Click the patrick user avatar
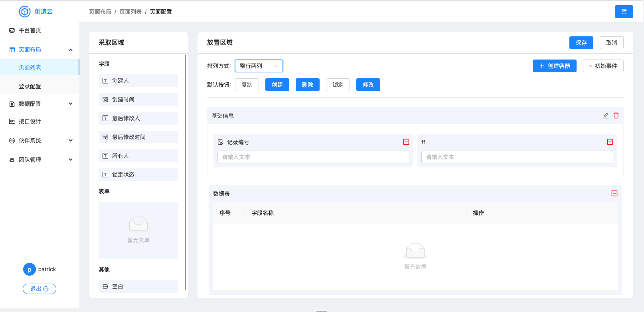644x312 pixels. 29,269
